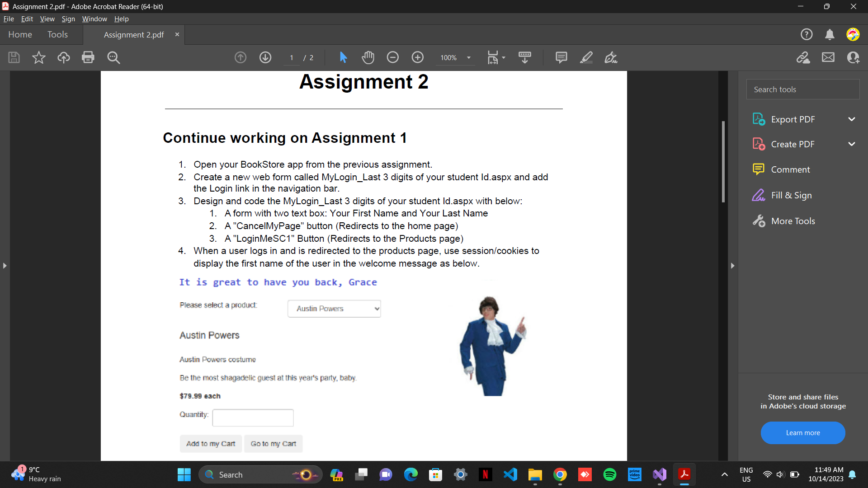Select the Hand pan tool
The height and width of the screenshot is (488, 868).
(368, 57)
